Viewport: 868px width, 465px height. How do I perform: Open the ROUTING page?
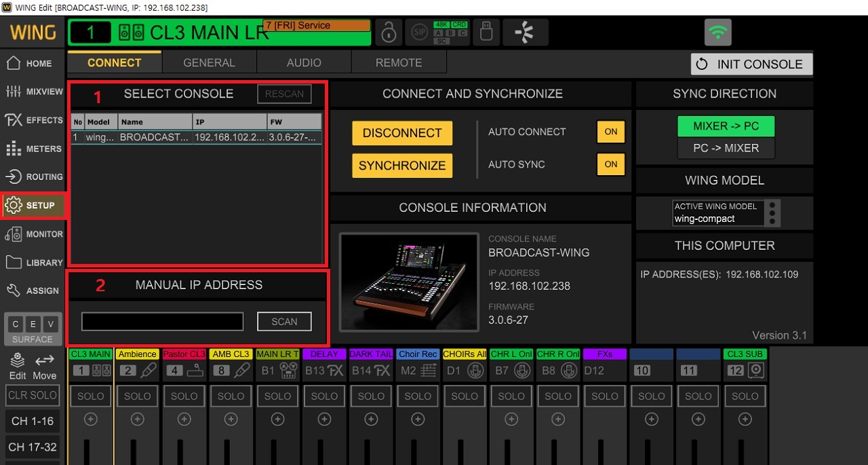(x=33, y=176)
